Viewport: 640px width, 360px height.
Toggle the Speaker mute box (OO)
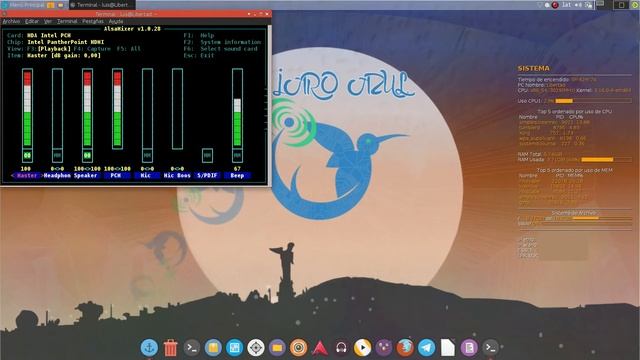87,156
